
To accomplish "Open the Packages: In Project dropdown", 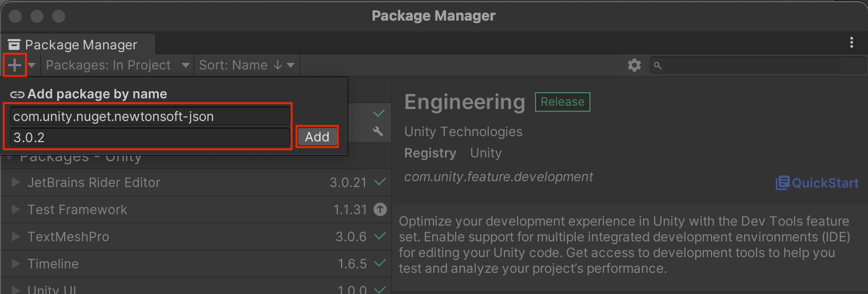I will coord(117,66).
